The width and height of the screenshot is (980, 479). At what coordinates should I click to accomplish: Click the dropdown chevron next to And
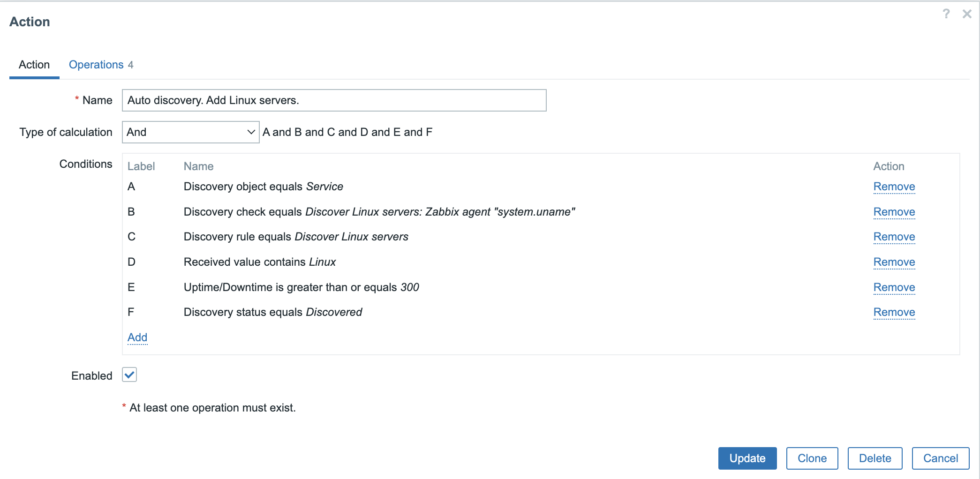pyautogui.click(x=251, y=132)
